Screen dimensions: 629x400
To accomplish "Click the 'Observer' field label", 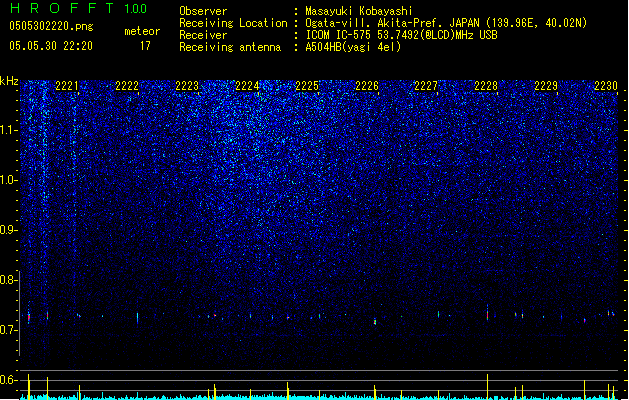I will (x=203, y=11).
